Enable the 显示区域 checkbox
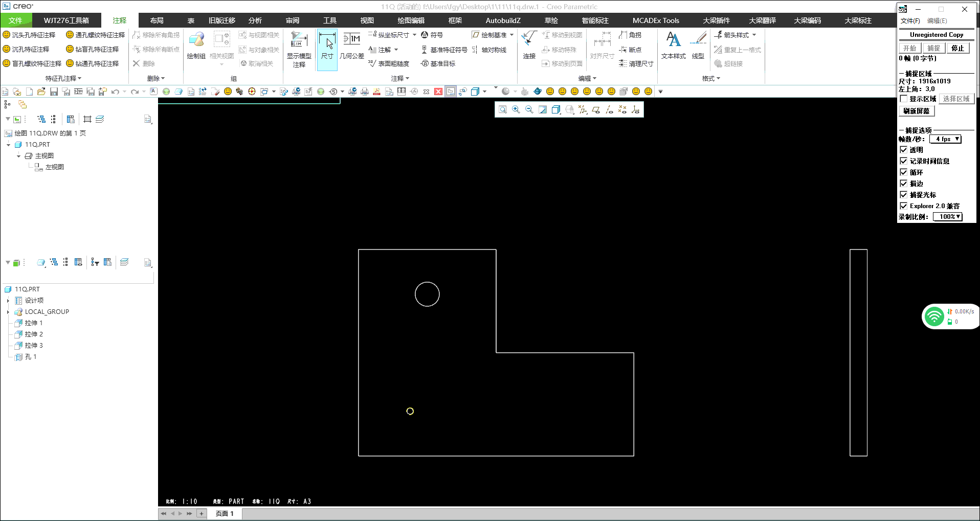The image size is (980, 521). 904,99
